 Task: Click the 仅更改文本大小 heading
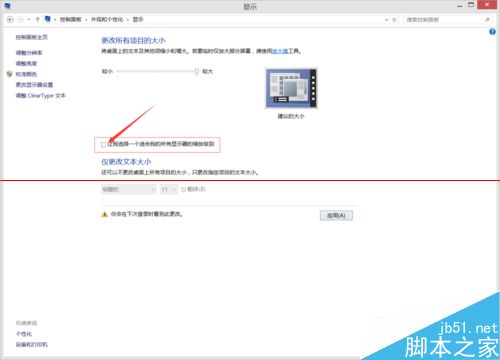click(x=126, y=162)
